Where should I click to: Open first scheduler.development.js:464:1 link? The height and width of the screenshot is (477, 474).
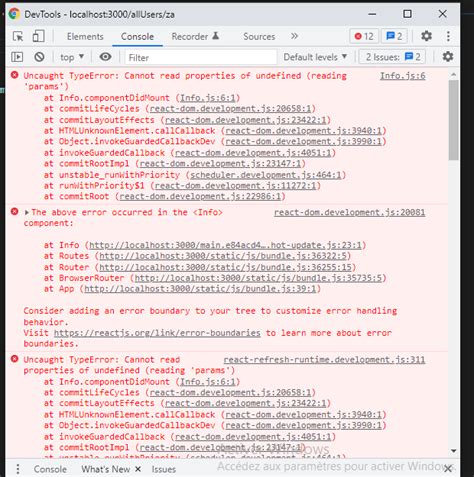click(x=266, y=175)
